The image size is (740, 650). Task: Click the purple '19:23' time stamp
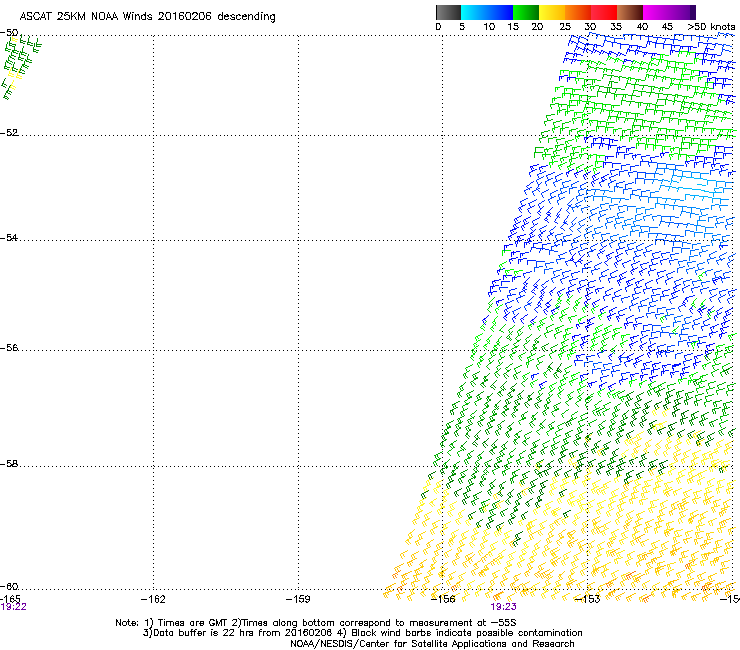504,607
